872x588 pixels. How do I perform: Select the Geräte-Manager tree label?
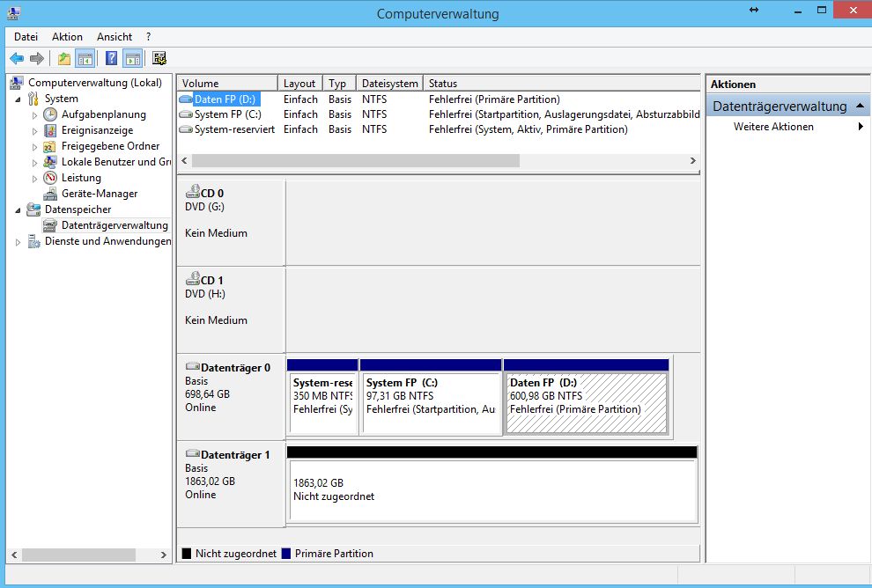pos(100,194)
